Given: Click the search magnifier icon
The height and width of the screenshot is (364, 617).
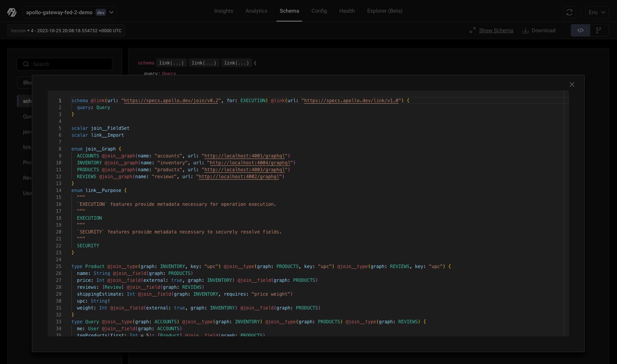Looking at the screenshot, I should point(26,64).
